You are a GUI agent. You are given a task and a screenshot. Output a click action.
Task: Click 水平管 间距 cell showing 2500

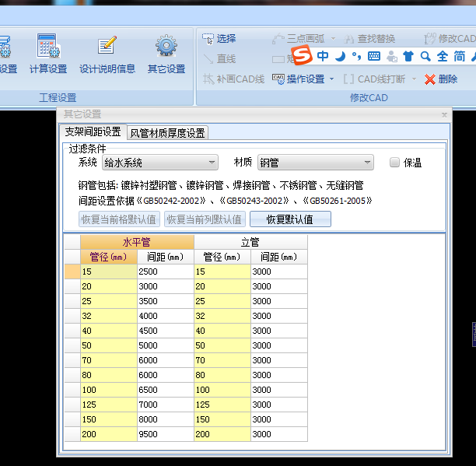pyautogui.click(x=166, y=272)
